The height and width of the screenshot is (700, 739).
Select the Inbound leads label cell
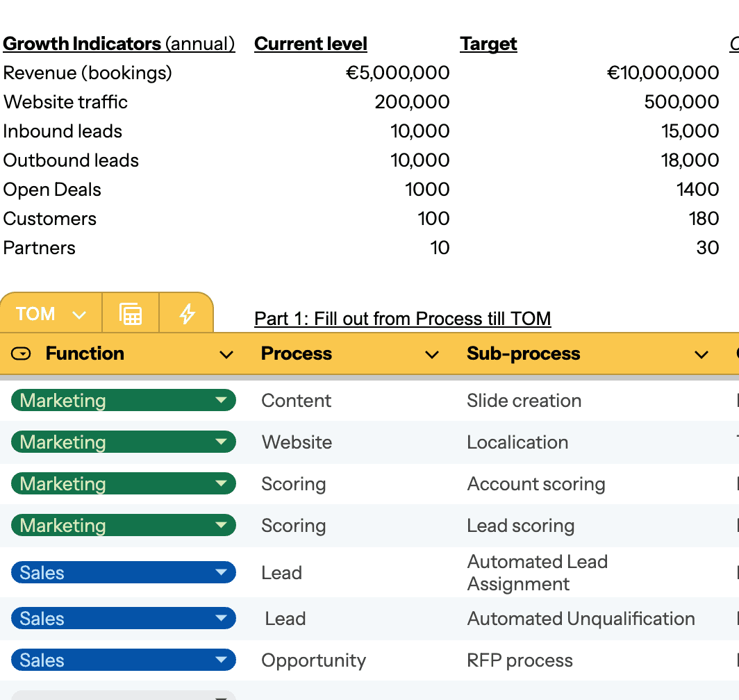tap(63, 131)
